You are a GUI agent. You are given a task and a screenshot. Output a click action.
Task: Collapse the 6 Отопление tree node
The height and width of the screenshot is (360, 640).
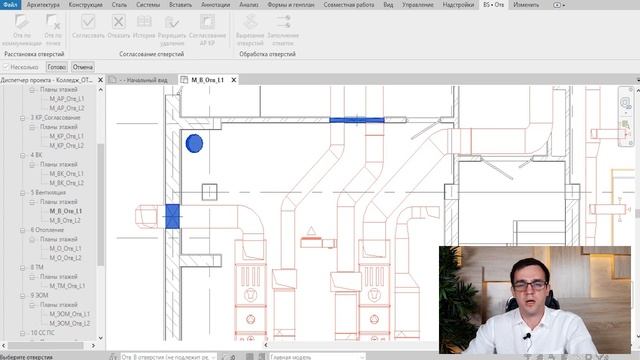(x=23, y=230)
